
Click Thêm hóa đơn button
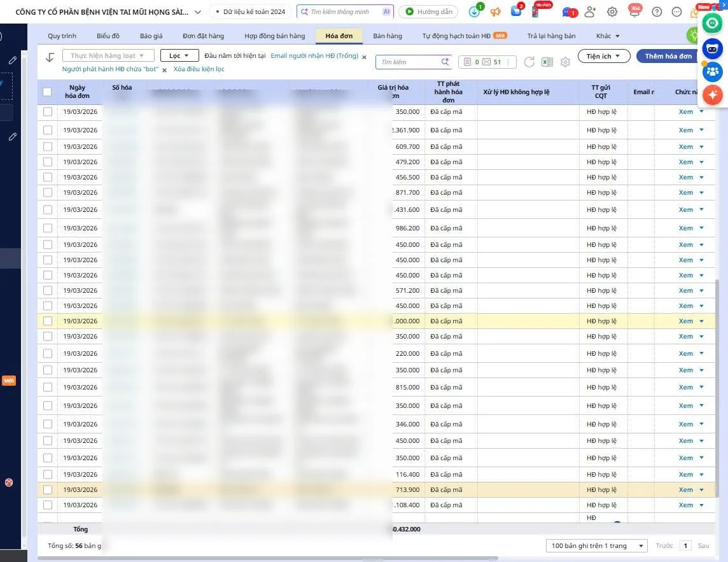668,56
